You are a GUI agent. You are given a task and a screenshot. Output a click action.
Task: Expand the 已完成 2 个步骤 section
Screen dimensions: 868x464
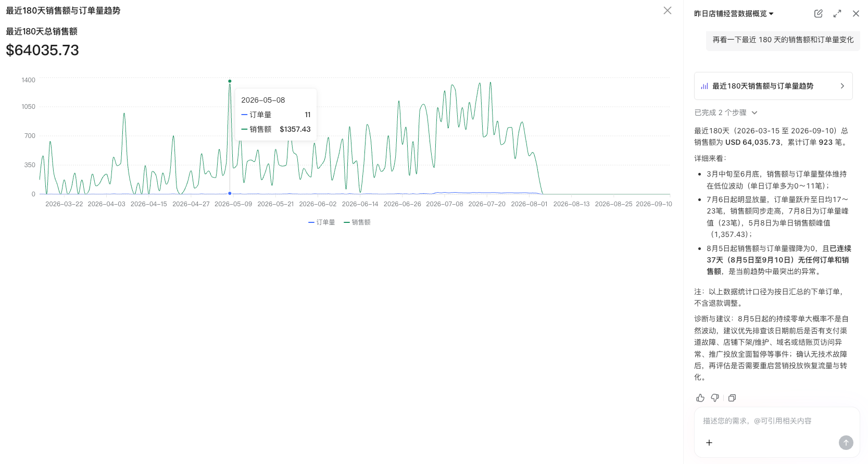(x=726, y=112)
